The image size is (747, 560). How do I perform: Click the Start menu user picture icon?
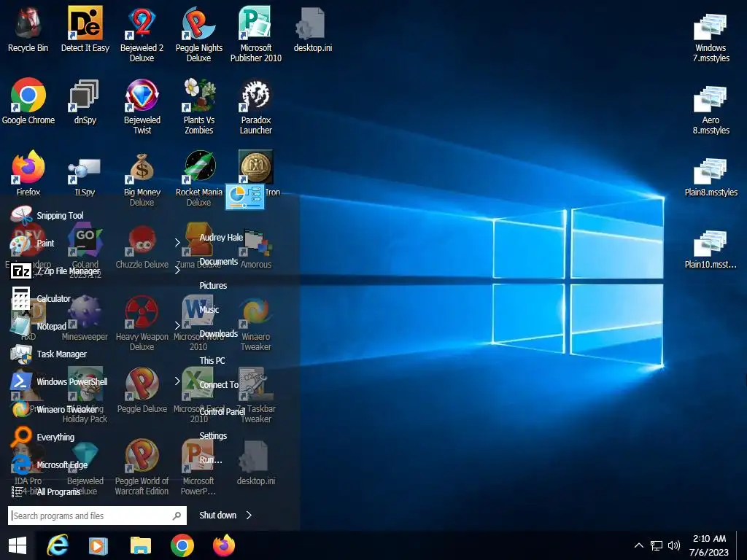point(244,196)
